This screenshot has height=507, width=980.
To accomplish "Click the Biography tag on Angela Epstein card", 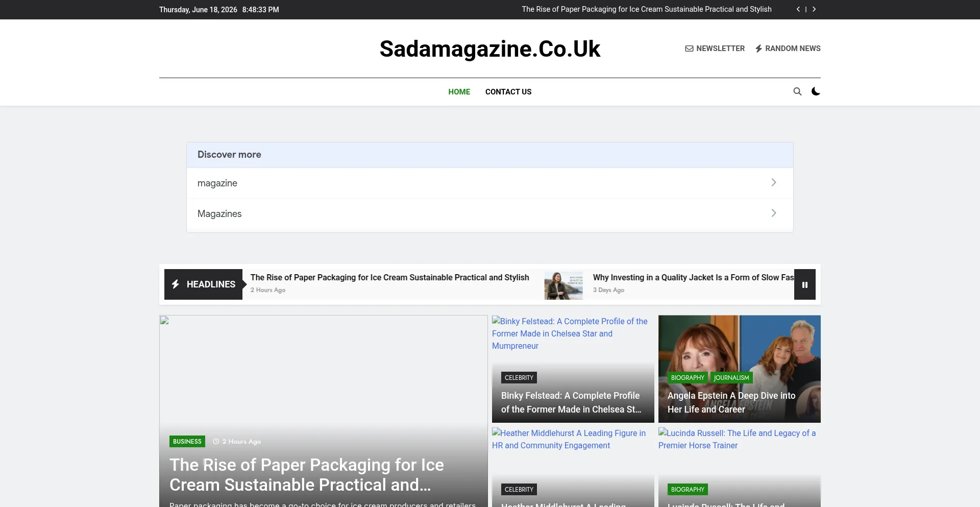I will (x=688, y=378).
